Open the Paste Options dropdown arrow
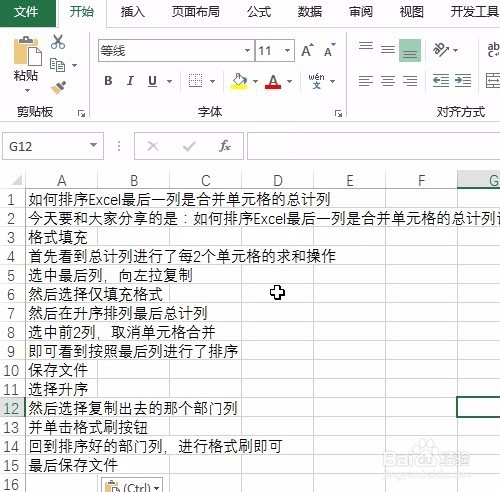 pos(157,488)
